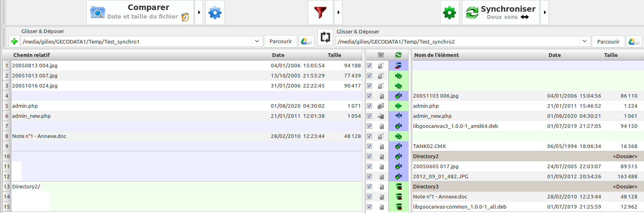644x213 pixels.
Task: Expand the arrow next to the filter funnel
Action: pos(339,13)
